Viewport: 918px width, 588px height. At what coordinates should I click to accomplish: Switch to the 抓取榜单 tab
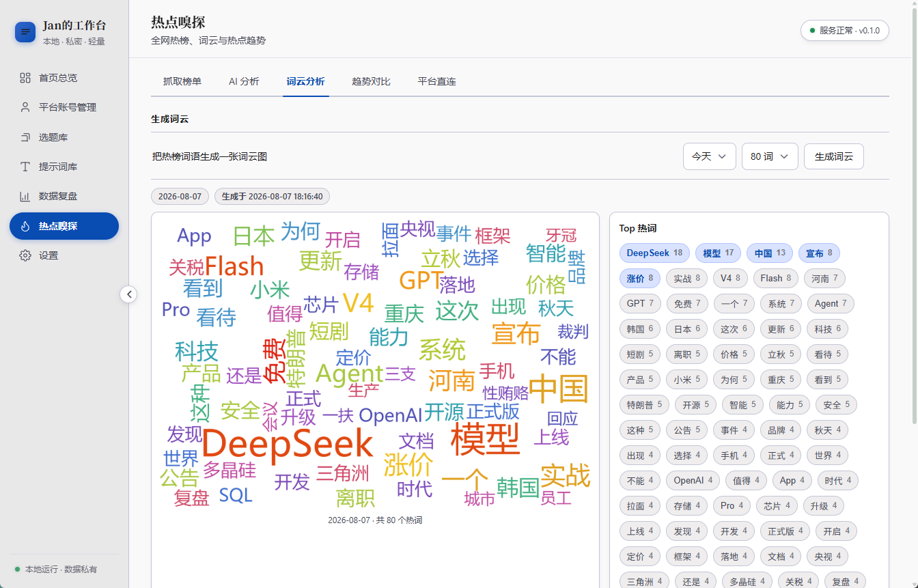coord(182,81)
